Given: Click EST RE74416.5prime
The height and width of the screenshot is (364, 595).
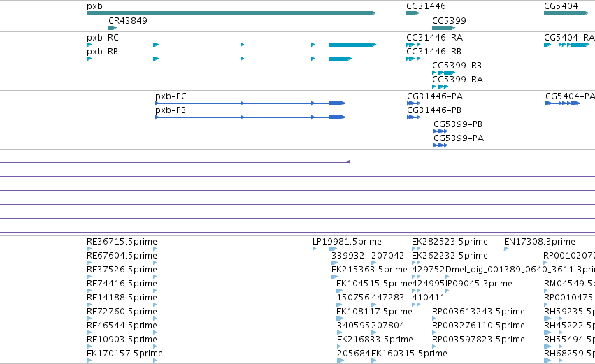Looking at the screenshot, I should [122, 291].
